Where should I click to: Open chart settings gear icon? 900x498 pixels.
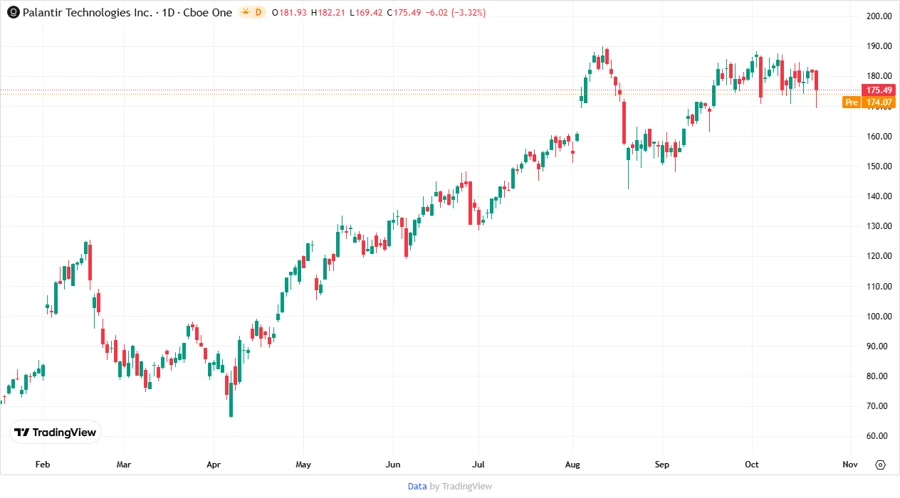(x=880, y=465)
